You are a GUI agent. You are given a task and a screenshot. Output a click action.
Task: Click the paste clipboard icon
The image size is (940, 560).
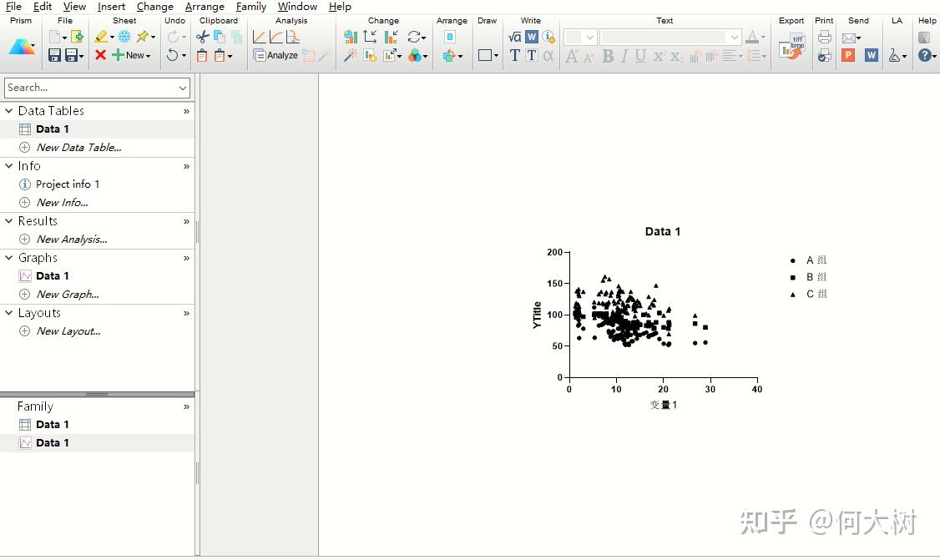[202, 56]
